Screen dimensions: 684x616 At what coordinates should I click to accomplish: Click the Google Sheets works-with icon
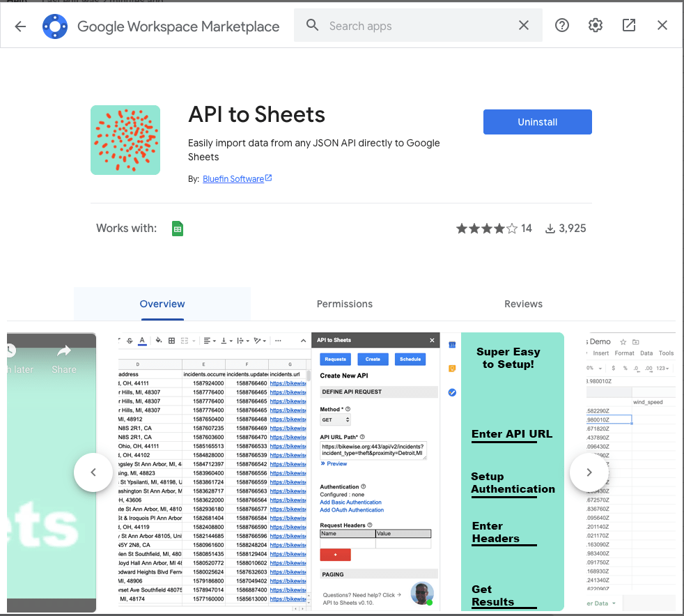click(x=178, y=229)
